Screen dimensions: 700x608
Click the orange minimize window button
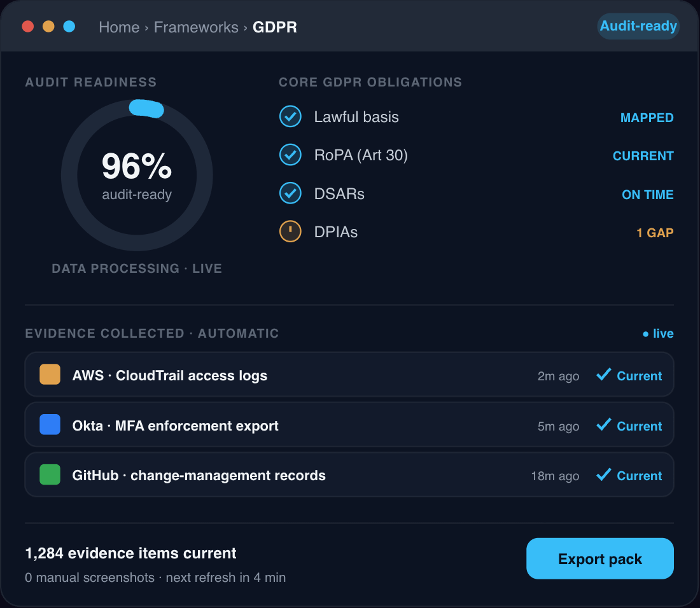tap(48, 27)
